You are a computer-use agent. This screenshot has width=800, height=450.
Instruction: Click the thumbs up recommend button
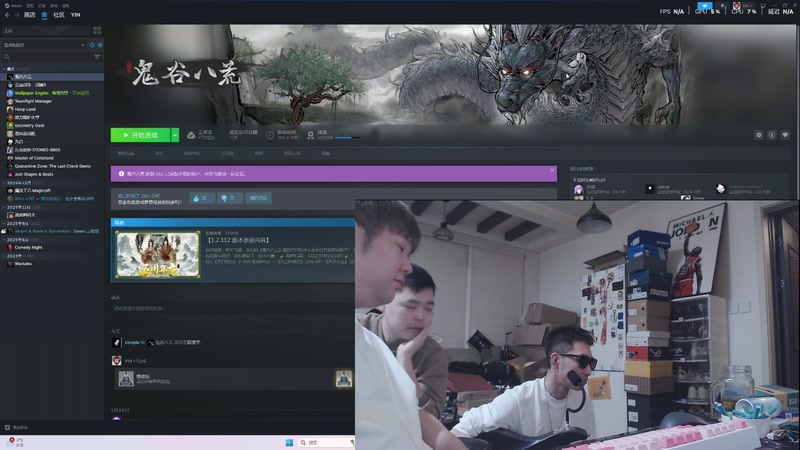(x=202, y=198)
